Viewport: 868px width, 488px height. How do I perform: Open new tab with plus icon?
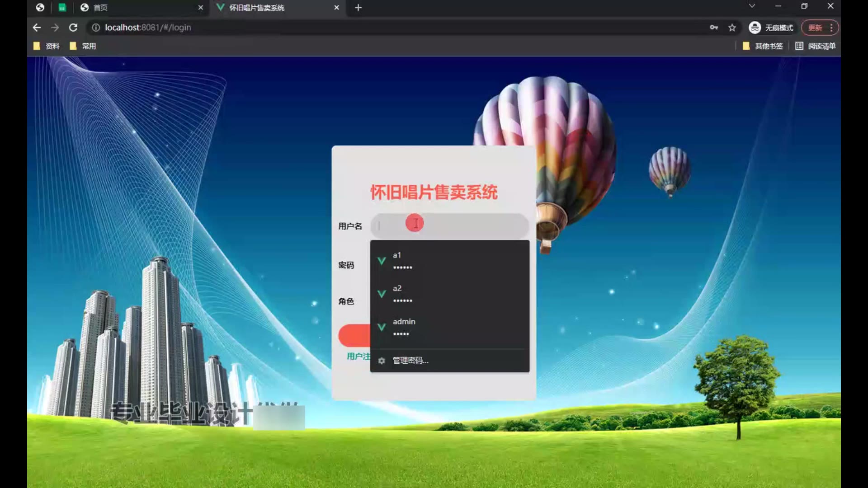[x=358, y=8]
